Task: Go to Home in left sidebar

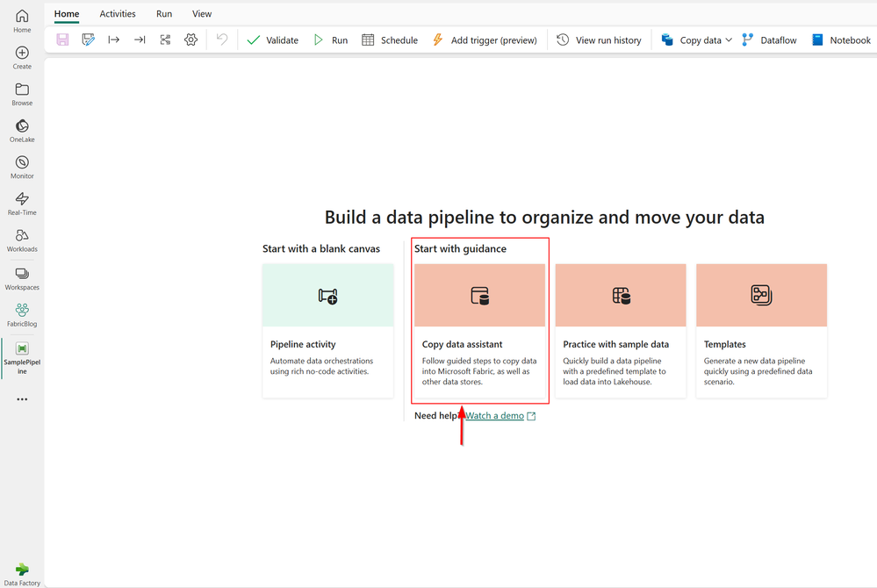Action: 22,21
